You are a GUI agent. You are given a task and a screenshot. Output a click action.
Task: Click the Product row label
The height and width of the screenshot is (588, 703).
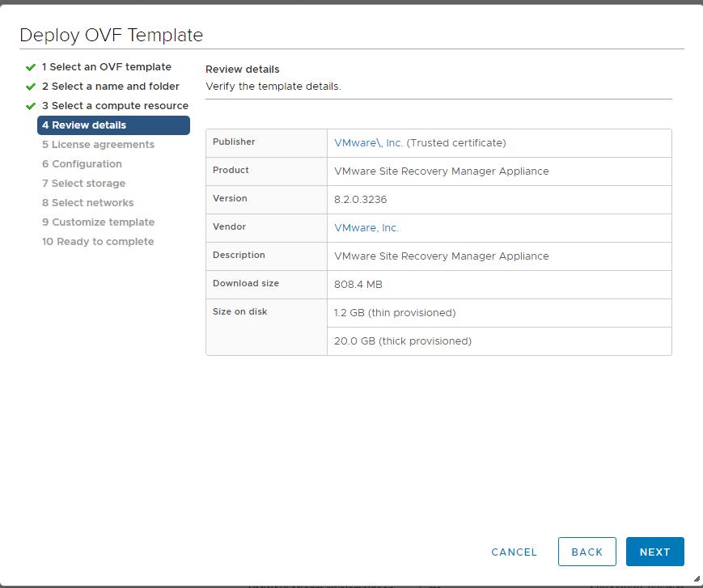click(x=231, y=170)
